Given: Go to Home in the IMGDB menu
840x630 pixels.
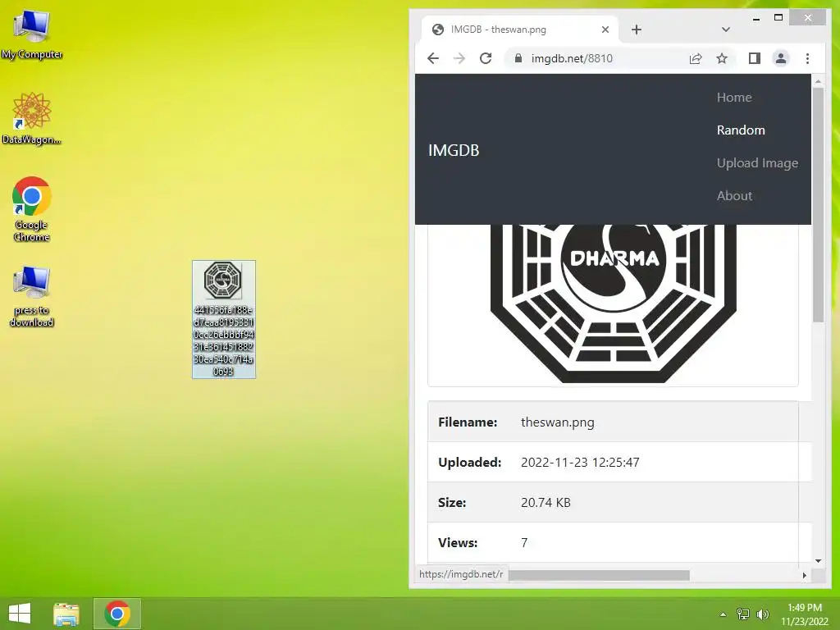Looking at the screenshot, I should (x=734, y=97).
